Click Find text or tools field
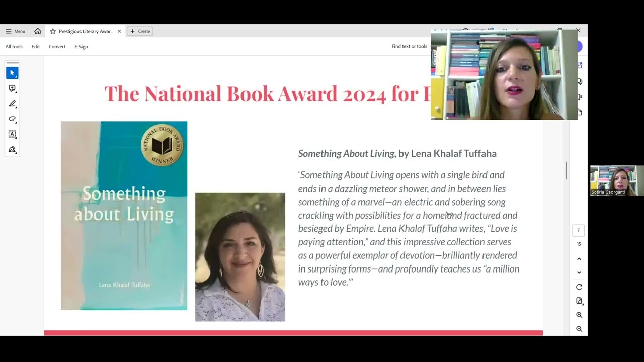644x362 pixels. 409,46
